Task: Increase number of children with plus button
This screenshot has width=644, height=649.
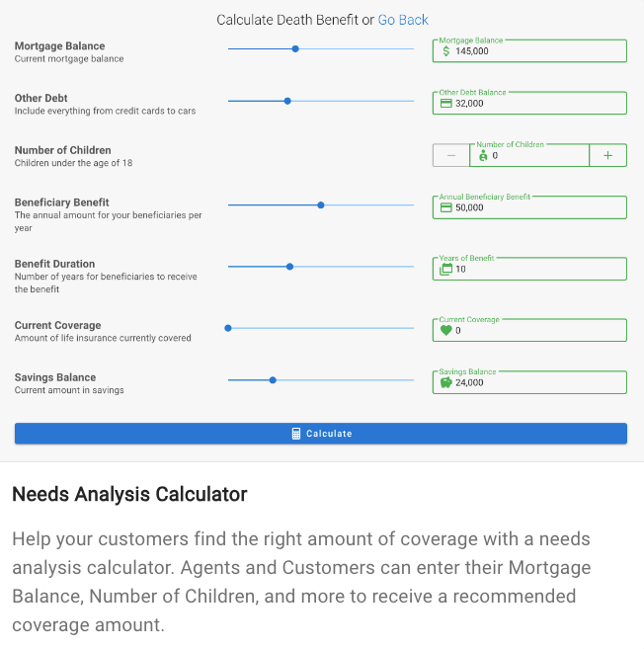Action: click(x=607, y=155)
